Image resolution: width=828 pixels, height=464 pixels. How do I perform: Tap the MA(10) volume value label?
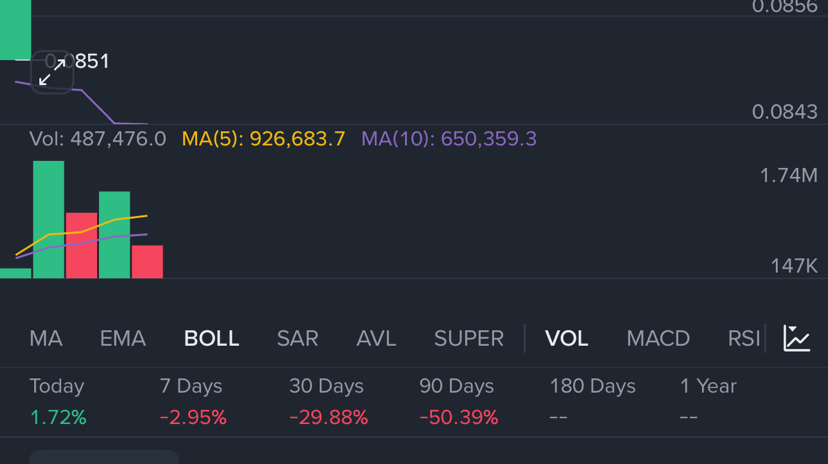coord(449,139)
